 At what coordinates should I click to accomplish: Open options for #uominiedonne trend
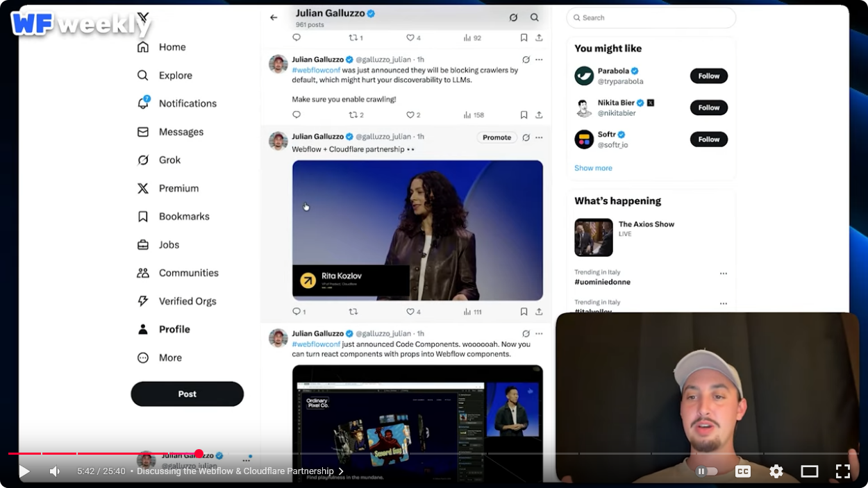pos(723,274)
